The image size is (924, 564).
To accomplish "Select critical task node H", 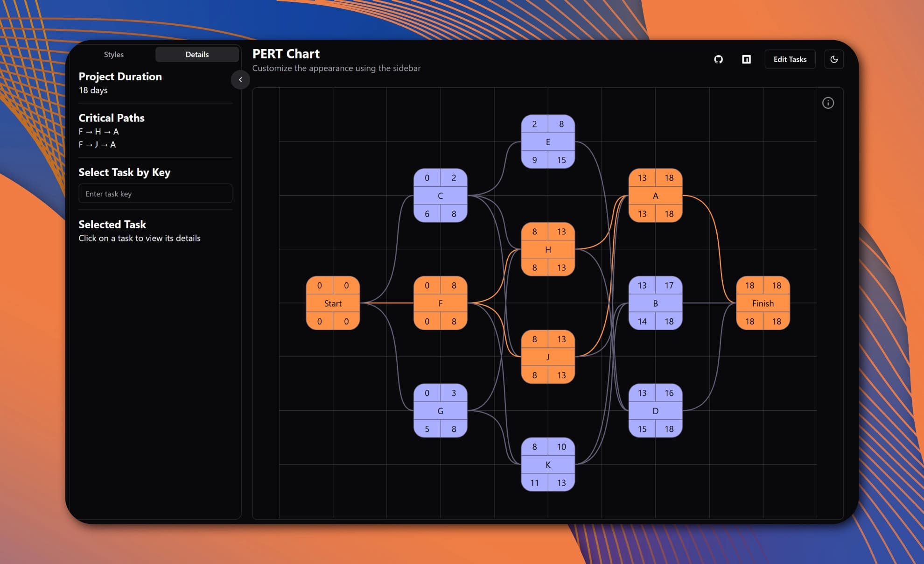I will pyautogui.click(x=547, y=249).
